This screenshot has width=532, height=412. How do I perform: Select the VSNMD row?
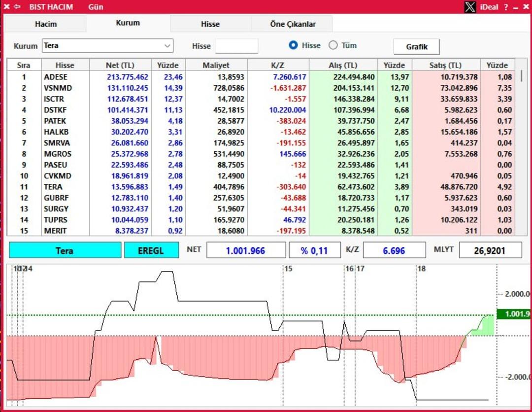click(x=261, y=88)
